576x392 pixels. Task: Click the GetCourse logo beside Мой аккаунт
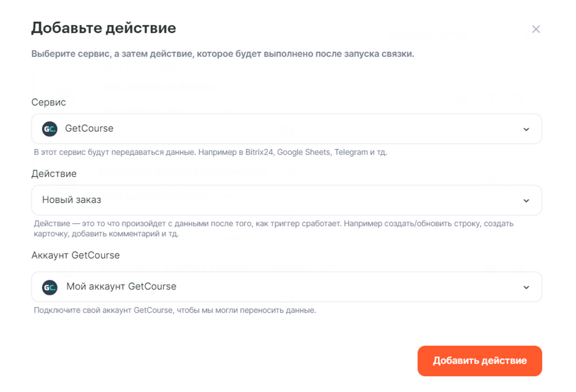pos(50,287)
